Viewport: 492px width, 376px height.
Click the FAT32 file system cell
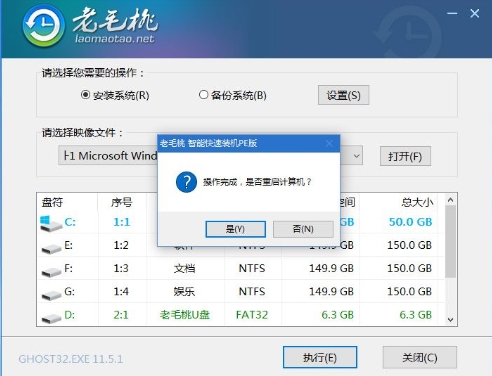(252, 315)
